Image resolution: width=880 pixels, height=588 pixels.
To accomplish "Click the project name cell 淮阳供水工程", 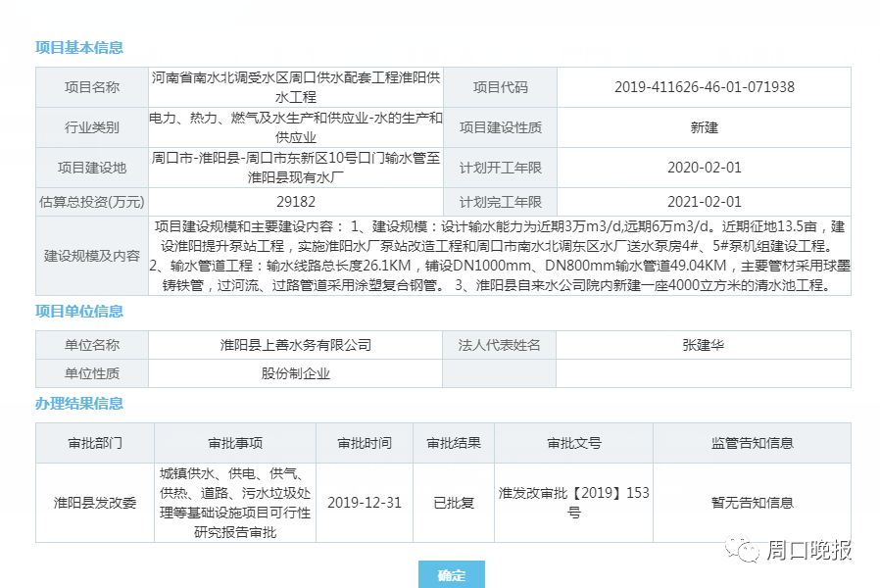I will (296, 87).
